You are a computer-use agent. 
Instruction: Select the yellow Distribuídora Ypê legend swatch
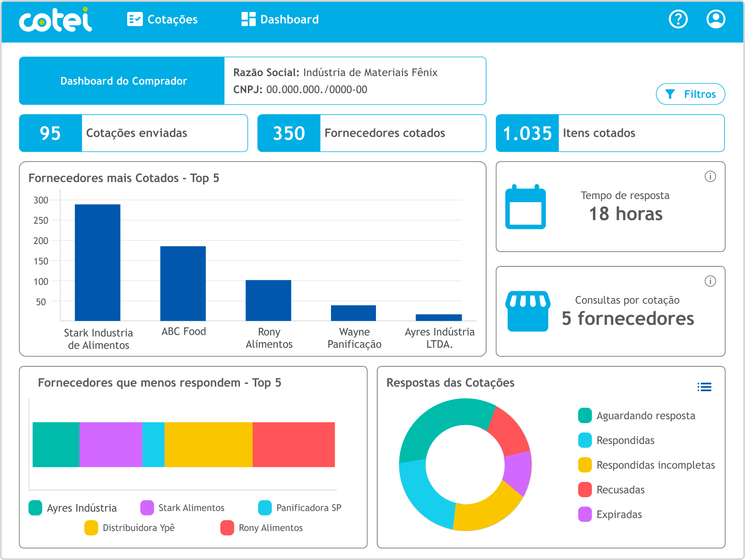91,528
